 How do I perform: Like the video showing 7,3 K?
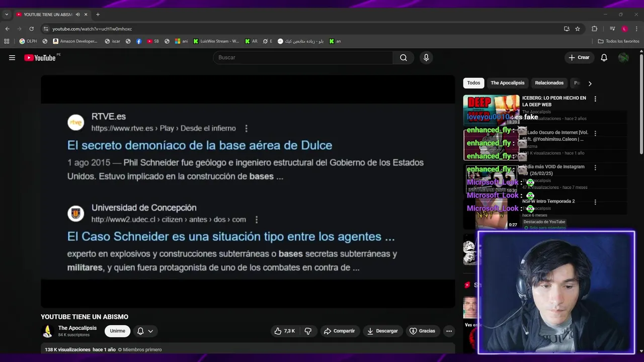pyautogui.click(x=284, y=331)
